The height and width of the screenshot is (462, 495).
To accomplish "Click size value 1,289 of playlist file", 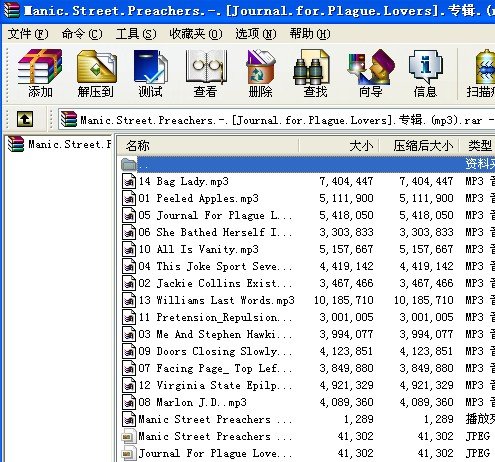I will (359, 419).
